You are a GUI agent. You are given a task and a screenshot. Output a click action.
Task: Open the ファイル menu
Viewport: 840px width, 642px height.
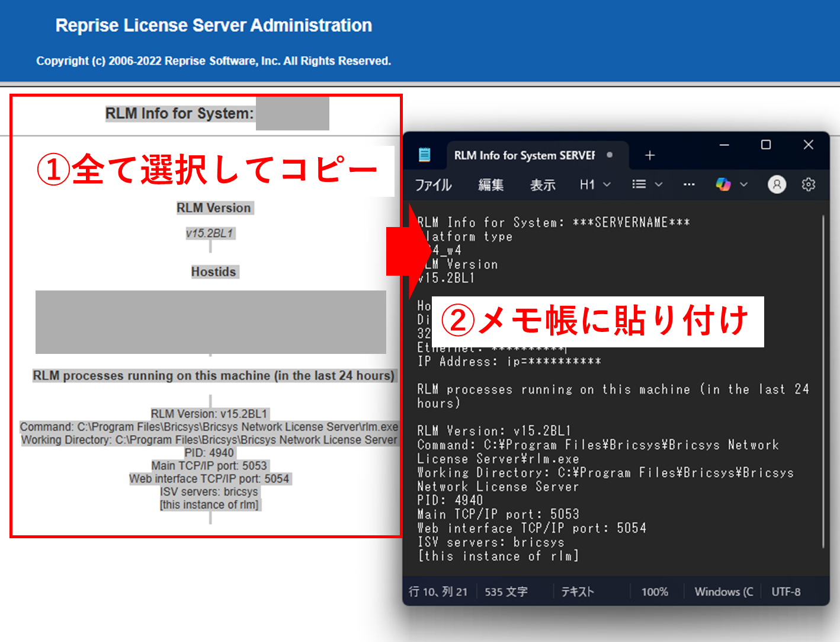tap(433, 185)
